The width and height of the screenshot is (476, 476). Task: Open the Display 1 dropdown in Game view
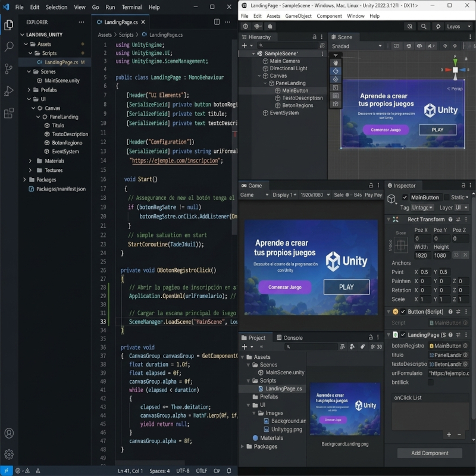(284, 195)
